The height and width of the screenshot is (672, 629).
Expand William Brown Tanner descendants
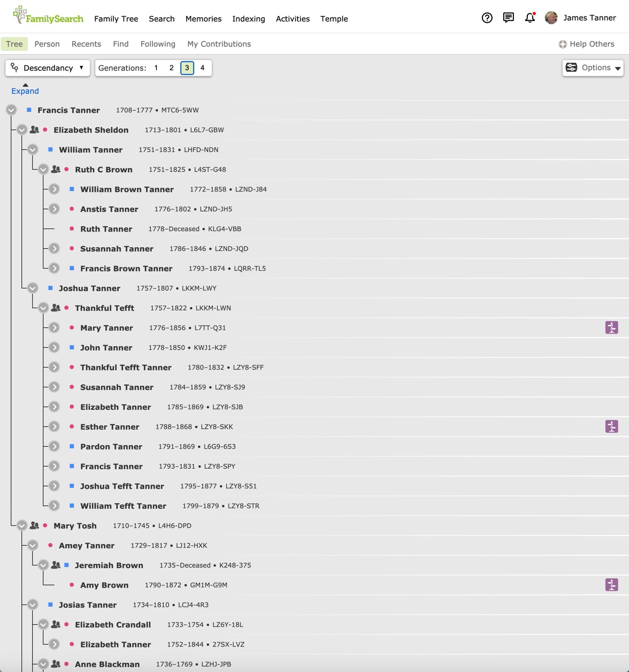point(54,189)
